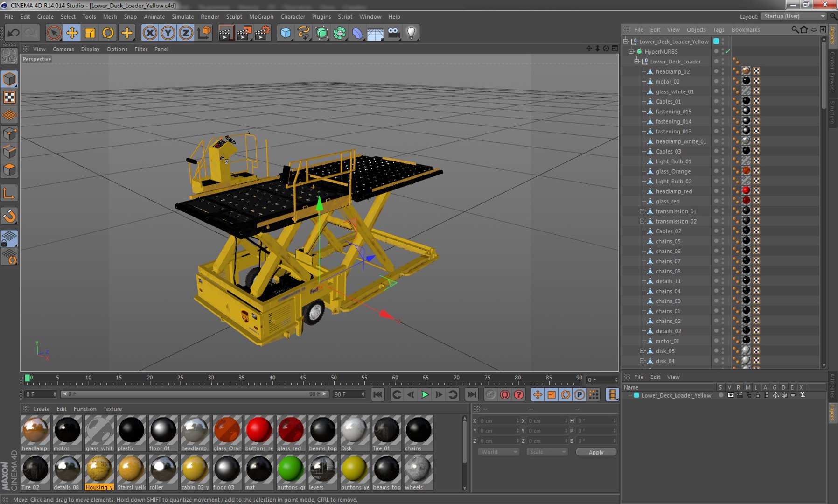Open Render Settings icon

(x=263, y=33)
